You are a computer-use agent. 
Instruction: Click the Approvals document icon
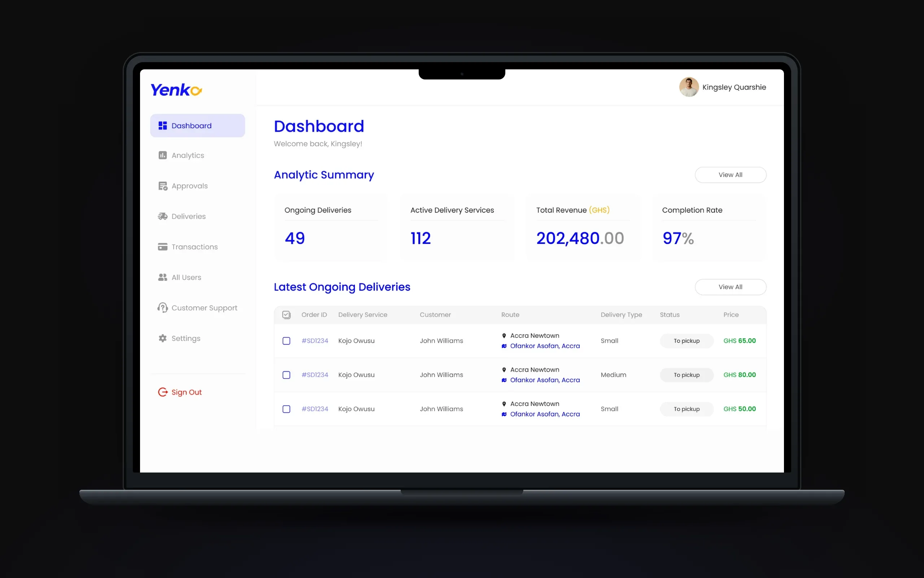click(163, 186)
